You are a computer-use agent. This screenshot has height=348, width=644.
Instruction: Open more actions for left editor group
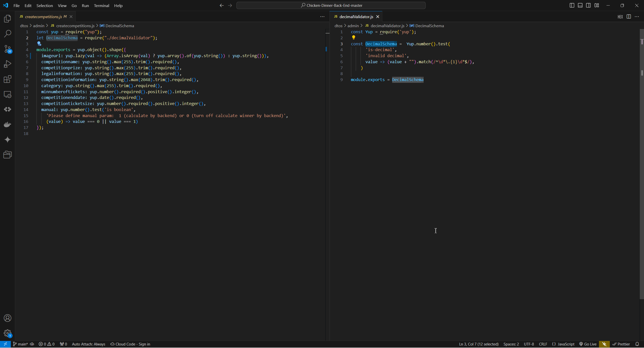tap(322, 17)
